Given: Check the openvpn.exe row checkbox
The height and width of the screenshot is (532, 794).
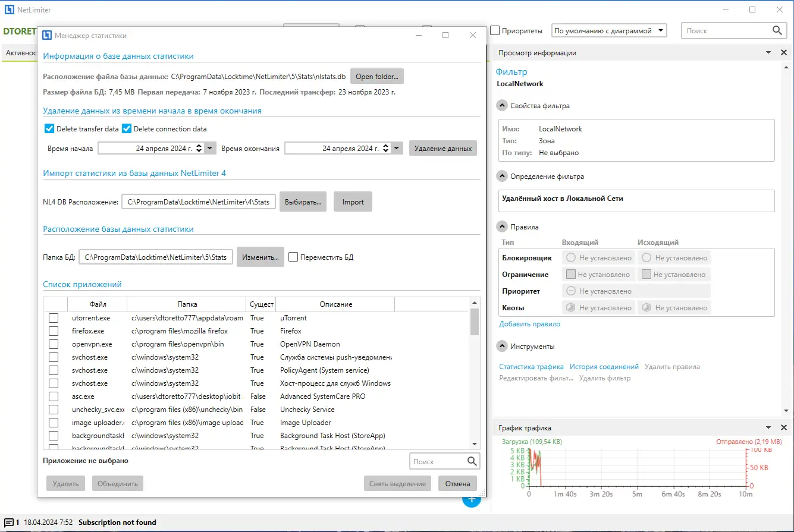Looking at the screenshot, I should coord(54,344).
